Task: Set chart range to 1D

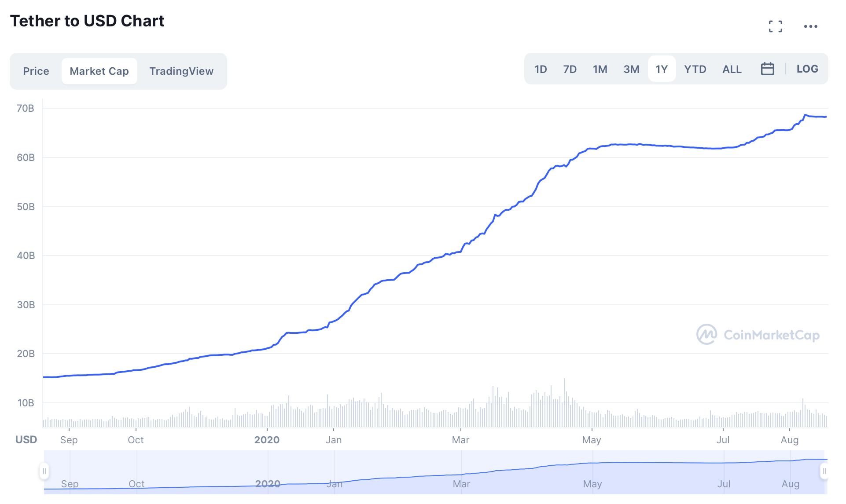Action: coord(541,69)
